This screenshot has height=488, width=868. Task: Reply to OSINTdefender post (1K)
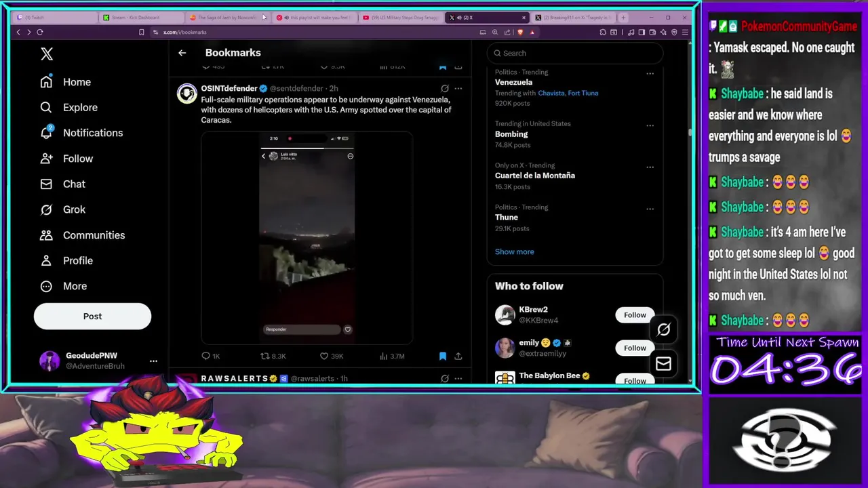211,356
